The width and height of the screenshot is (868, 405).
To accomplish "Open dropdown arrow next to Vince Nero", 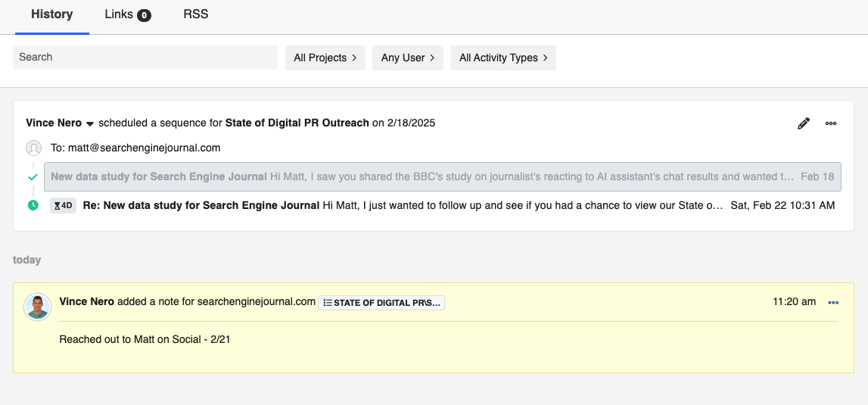I will click(x=89, y=123).
